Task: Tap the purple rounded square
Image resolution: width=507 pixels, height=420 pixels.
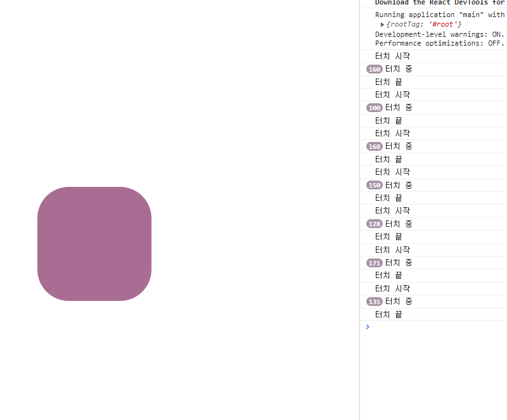Action: point(94,244)
